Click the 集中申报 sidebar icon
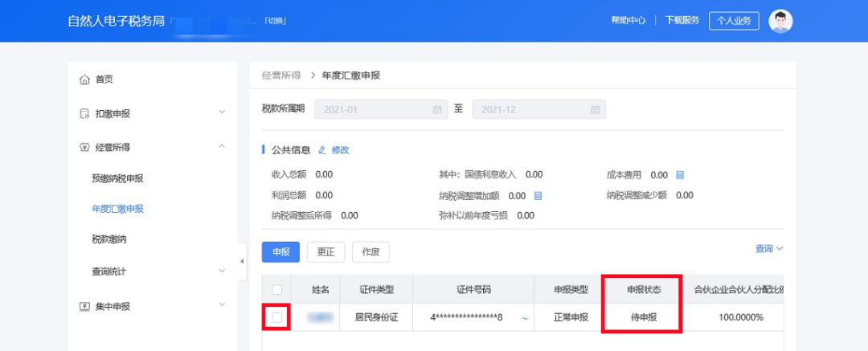 pyautogui.click(x=84, y=306)
